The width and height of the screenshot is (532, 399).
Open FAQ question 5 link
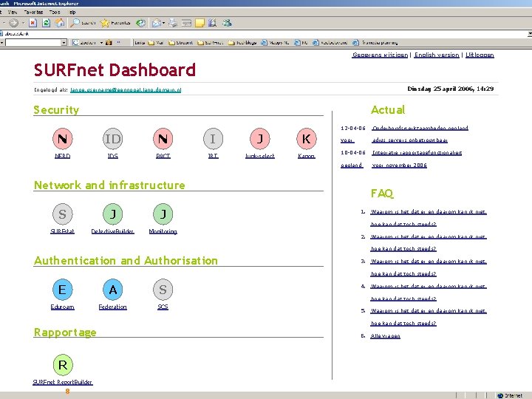click(x=429, y=317)
